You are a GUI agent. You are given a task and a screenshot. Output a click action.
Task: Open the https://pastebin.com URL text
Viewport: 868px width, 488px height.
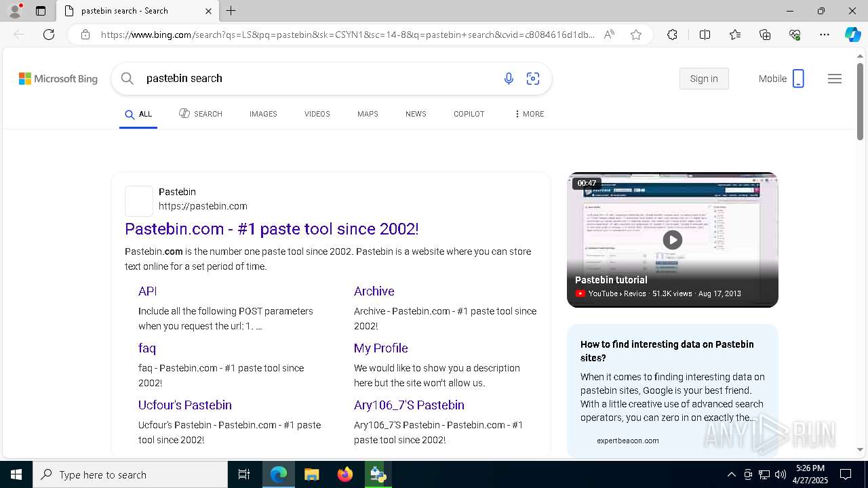pos(203,206)
